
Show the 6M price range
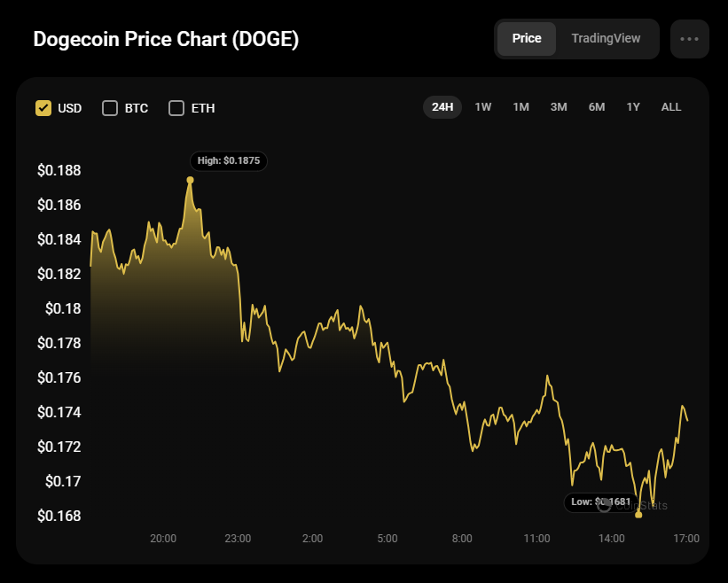pos(597,107)
